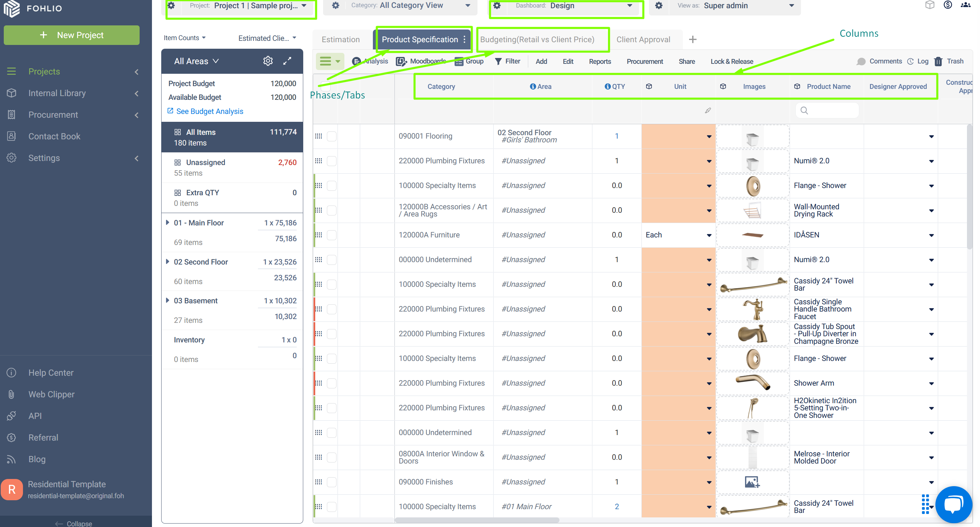Screen dimensions: 980x527
Task: Open the Unit dropdown showing Each
Action: 678,235
